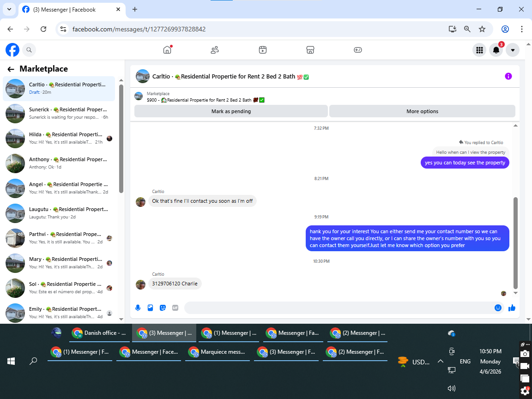The height and width of the screenshot is (399, 532).
Task: Click conversation list scrollbar
Action: tap(121, 139)
